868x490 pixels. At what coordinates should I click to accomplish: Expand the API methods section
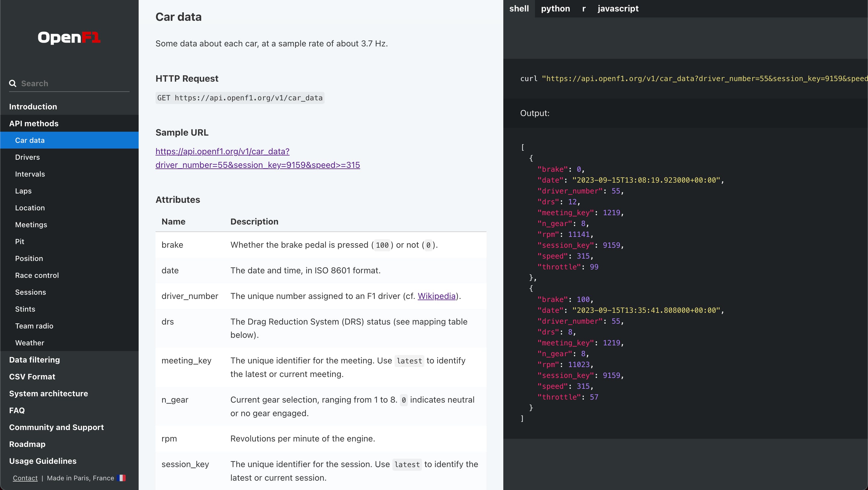coord(34,123)
